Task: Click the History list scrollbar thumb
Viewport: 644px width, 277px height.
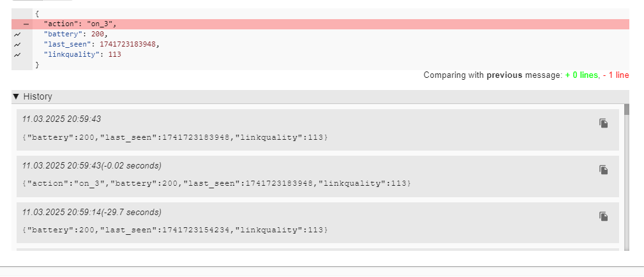Action: (626, 109)
